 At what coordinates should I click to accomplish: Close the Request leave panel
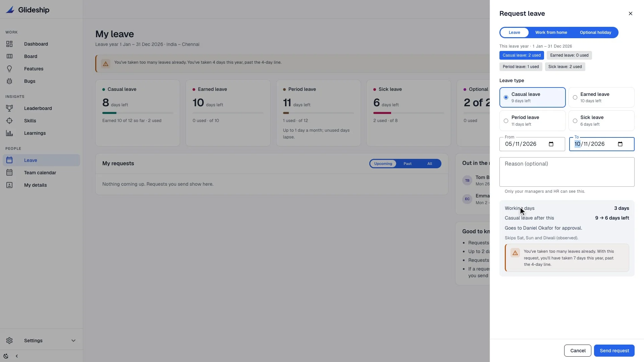pyautogui.click(x=631, y=13)
